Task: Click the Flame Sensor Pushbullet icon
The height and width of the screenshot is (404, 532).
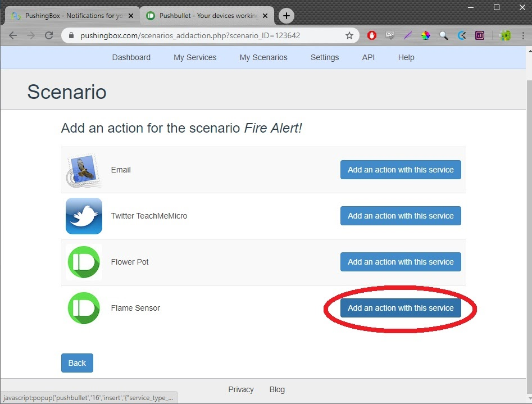Action: [84, 308]
